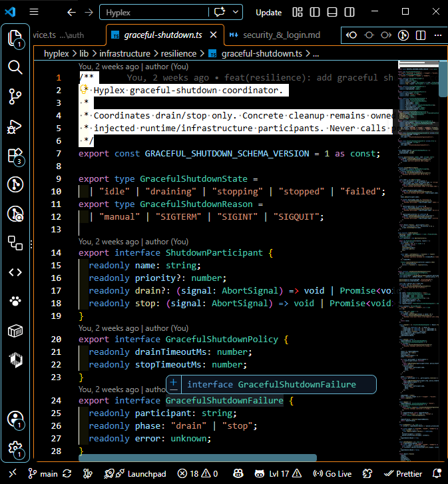Screen dimensions: 448x484
Task: Select the infrastructure breadcrumb
Action: pyautogui.click(x=124, y=53)
